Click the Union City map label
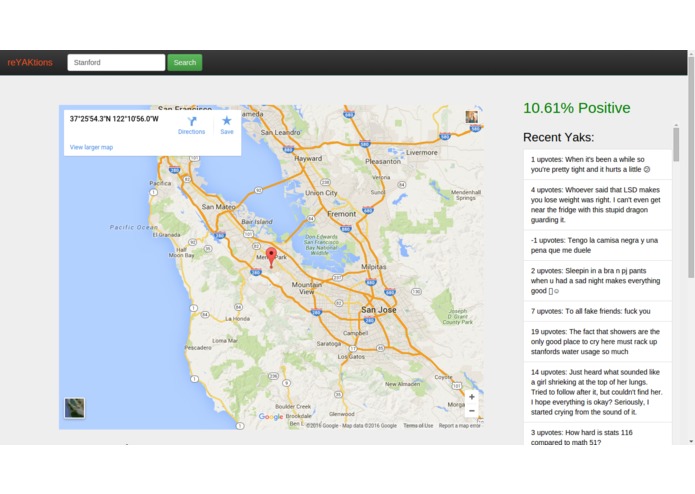The height and width of the screenshot is (494, 695). point(321,193)
